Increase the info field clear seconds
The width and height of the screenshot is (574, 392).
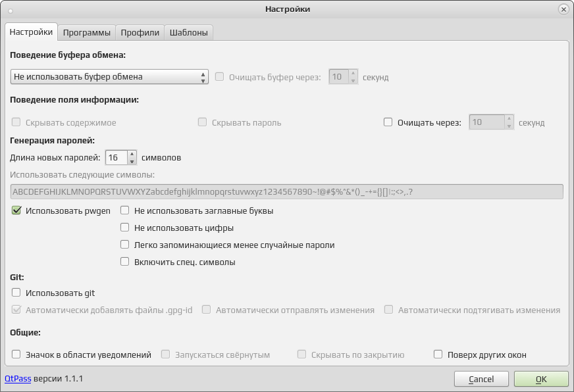pos(509,118)
